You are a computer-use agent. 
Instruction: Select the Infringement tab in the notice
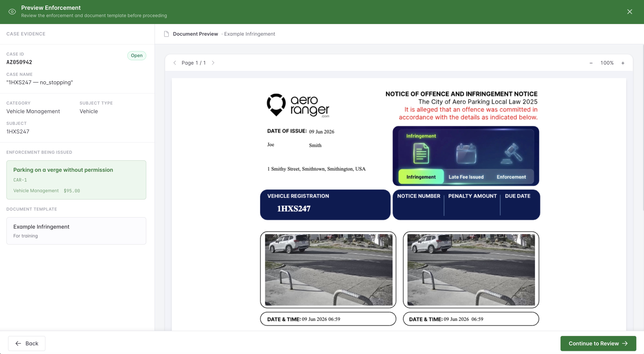pyautogui.click(x=421, y=177)
